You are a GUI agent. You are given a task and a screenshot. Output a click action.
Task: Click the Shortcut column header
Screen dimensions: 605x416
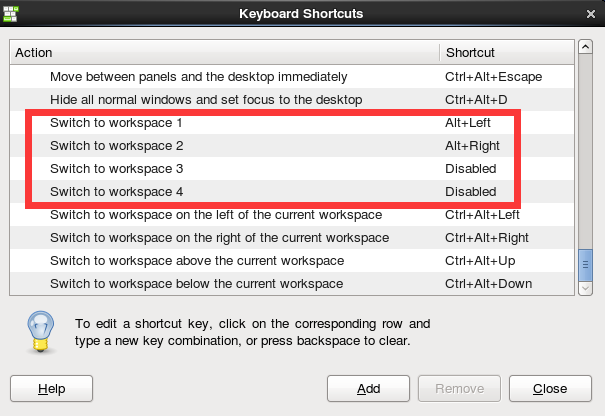tap(505, 52)
